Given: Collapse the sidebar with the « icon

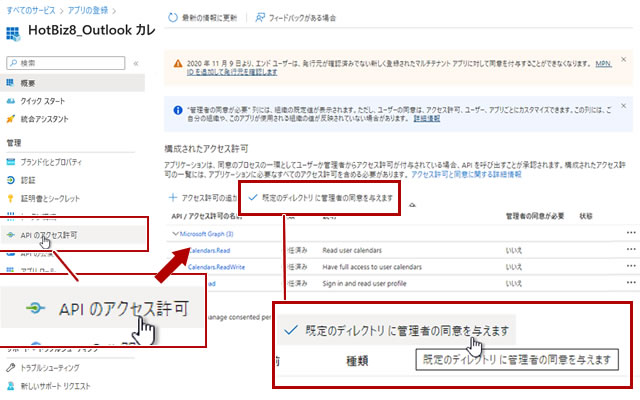Looking at the screenshot, I should 136,63.
